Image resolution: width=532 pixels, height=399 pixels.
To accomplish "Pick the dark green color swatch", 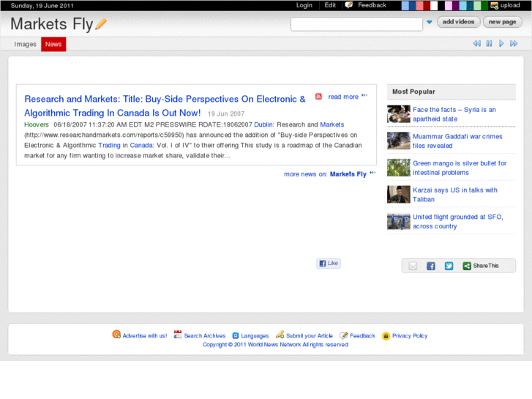I will (x=485, y=5).
